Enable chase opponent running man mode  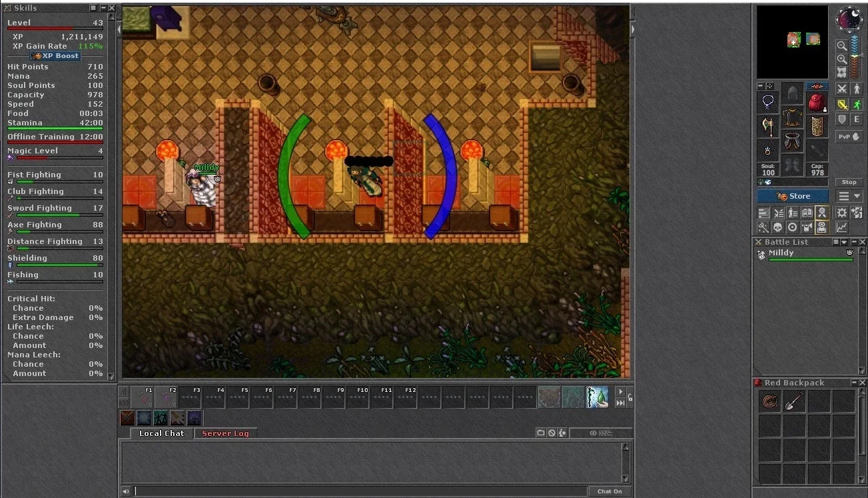(x=856, y=104)
